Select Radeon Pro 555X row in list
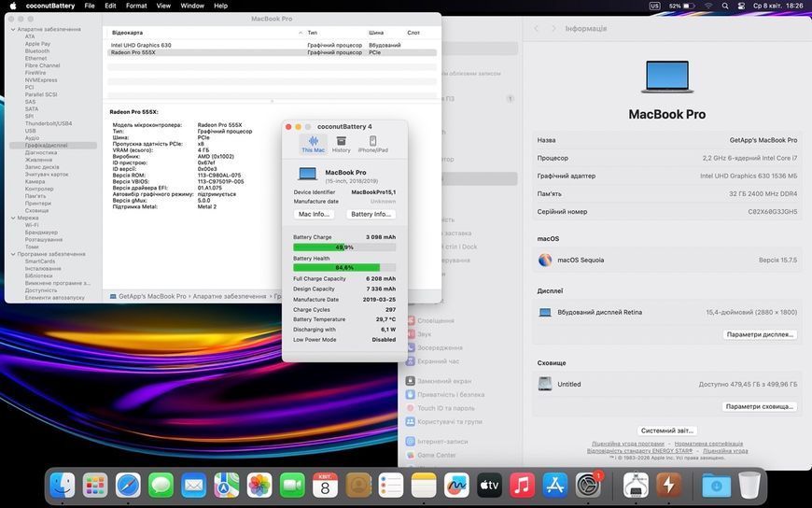 pyautogui.click(x=272, y=52)
